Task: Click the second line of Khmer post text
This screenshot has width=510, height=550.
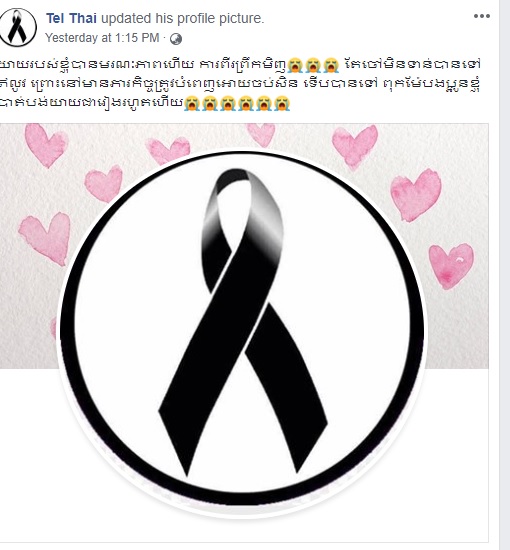Action: (x=240, y=84)
